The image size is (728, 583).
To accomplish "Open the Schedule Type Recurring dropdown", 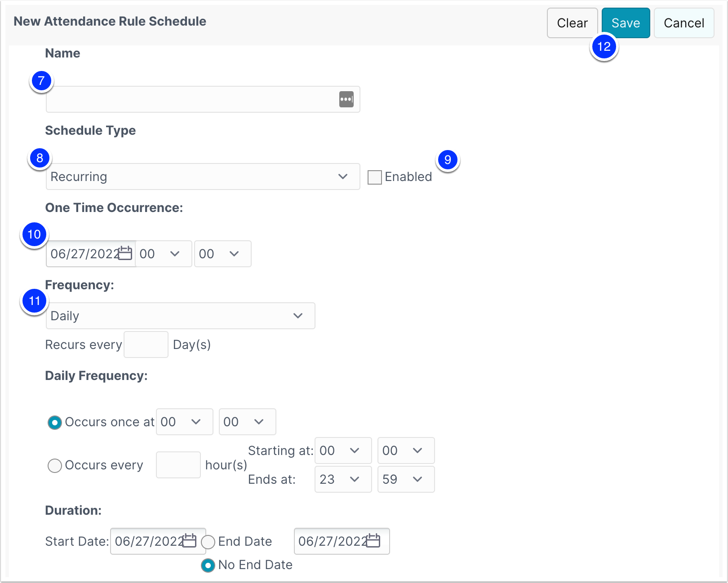I will coord(203,177).
